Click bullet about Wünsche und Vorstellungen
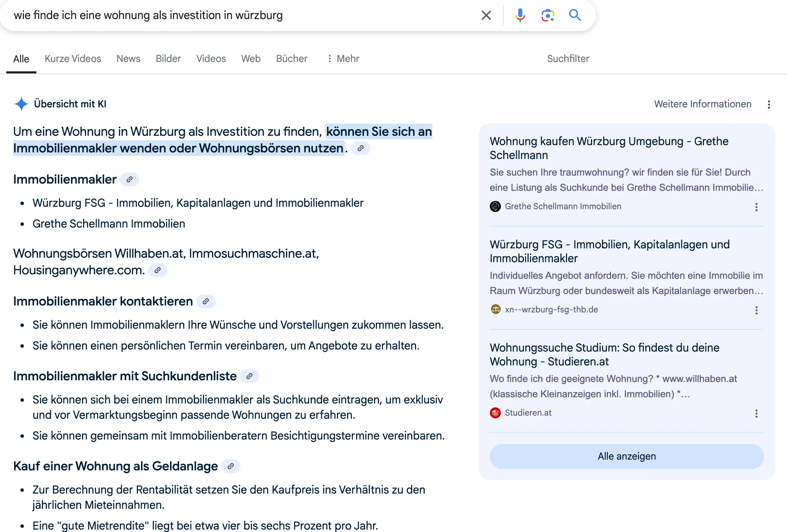 click(x=238, y=325)
